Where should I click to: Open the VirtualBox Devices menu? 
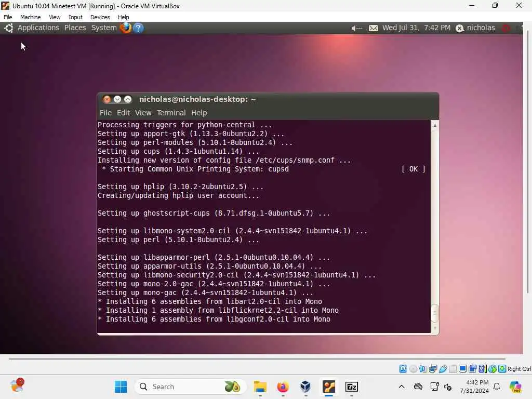pos(100,17)
